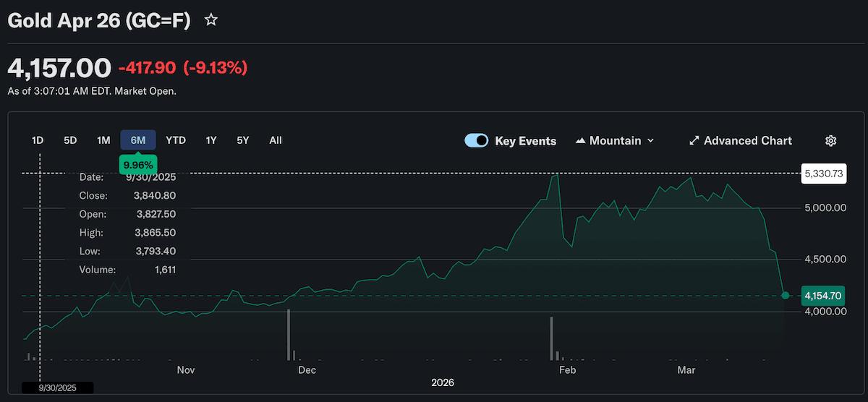
Task: Toggle the Key Events switch off
Action: pyautogui.click(x=477, y=141)
